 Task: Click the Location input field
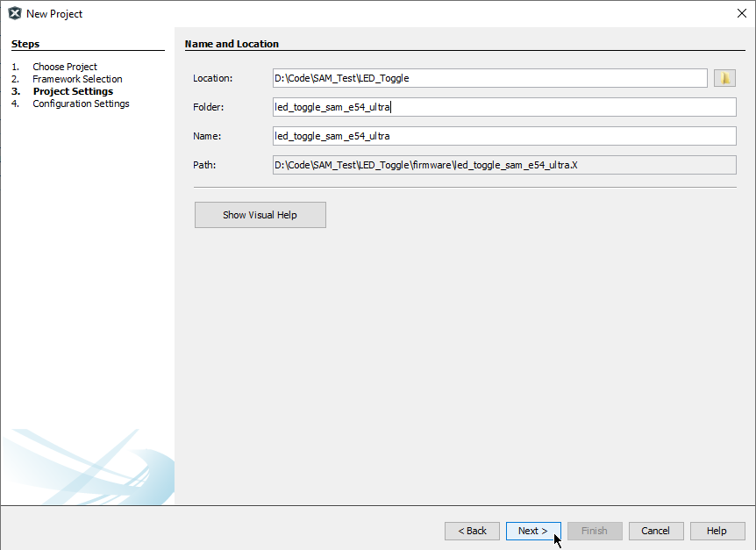pos(490,78)
